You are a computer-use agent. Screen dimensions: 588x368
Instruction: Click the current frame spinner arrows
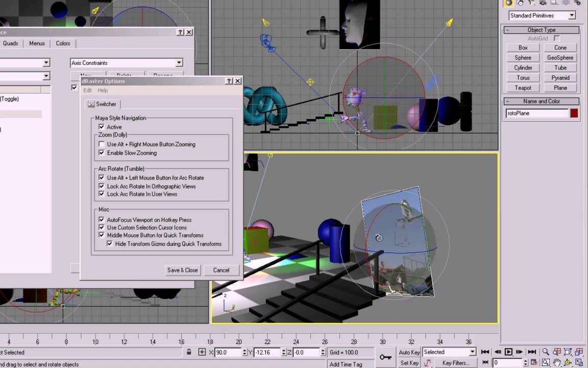tap(525, 363)
